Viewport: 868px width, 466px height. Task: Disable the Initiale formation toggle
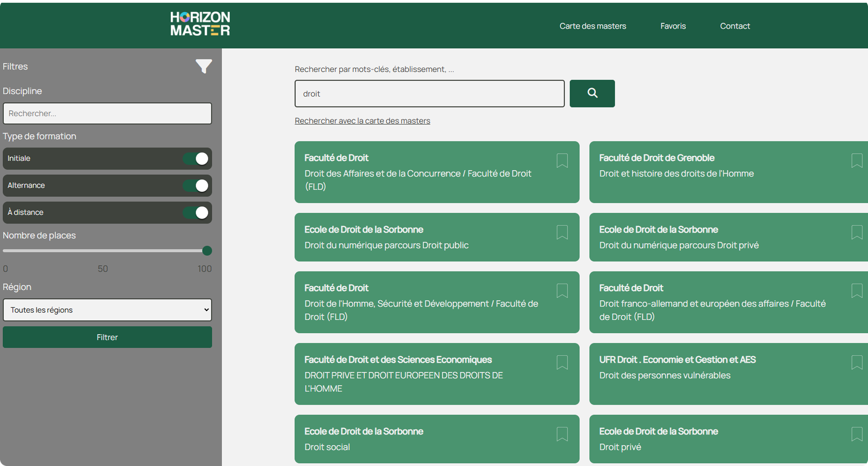196,159
